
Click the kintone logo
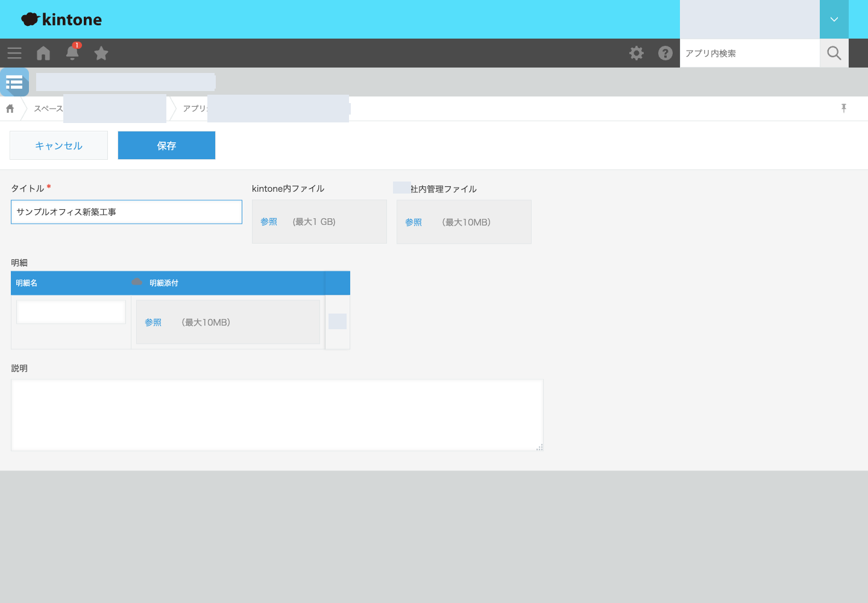tap(61, 19)
